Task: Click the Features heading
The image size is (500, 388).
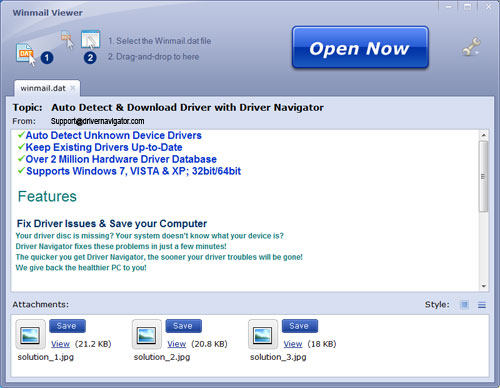Action: click(47, 196)
